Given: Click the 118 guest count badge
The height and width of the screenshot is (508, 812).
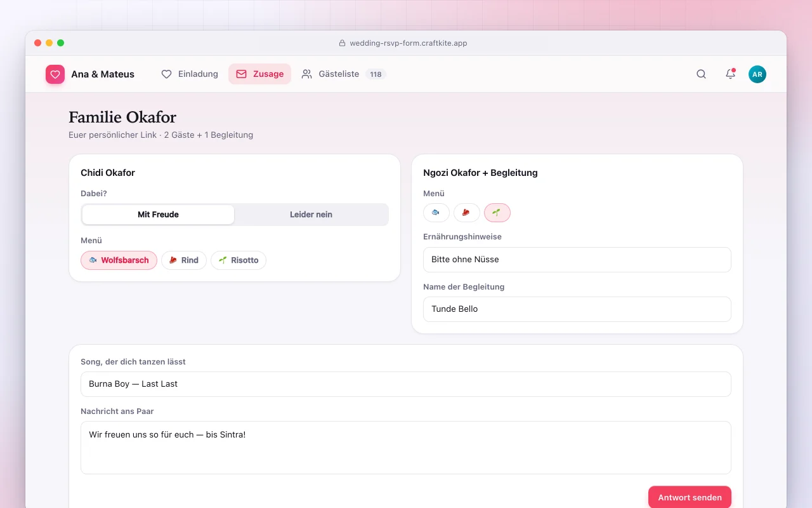Looking at the screenshot, I should pos(376,74).
